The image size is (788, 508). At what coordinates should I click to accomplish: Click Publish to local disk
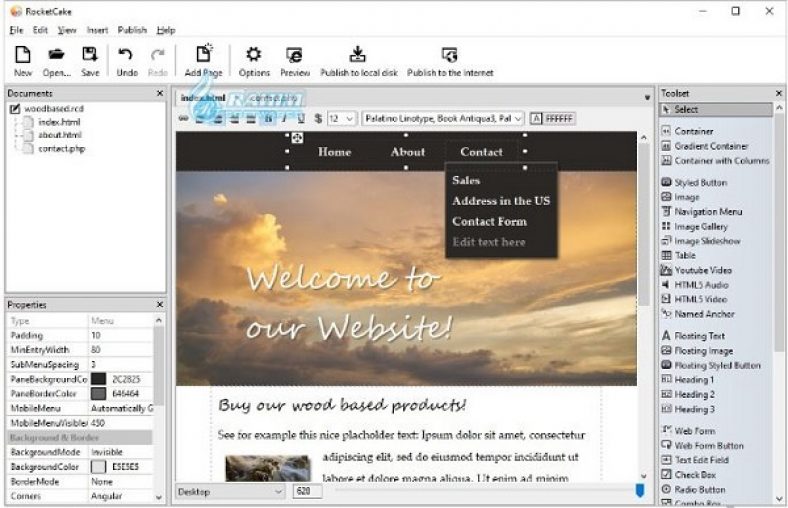click(358, 61)
